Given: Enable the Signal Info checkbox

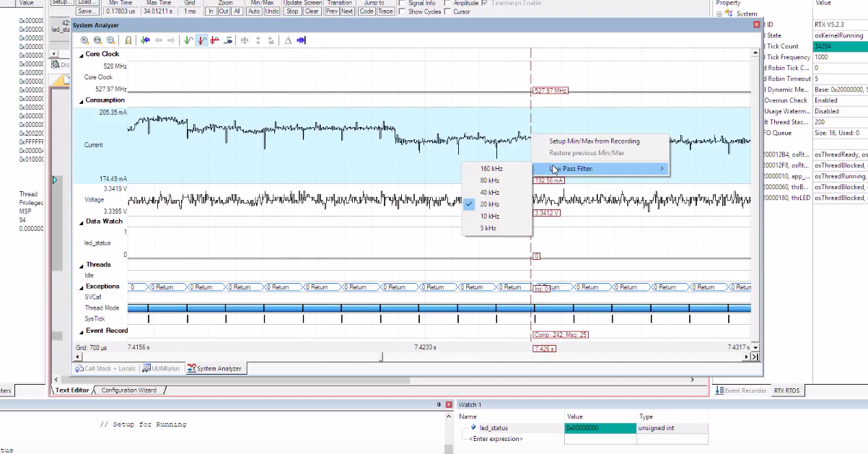Looking at the screenshot, I should tap(401, 4).
